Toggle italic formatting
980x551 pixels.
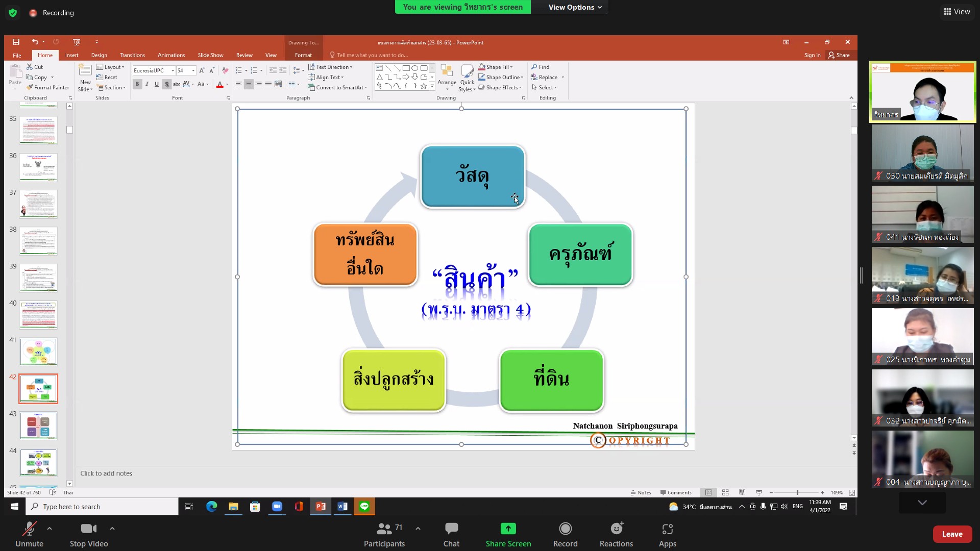(147, 84)
